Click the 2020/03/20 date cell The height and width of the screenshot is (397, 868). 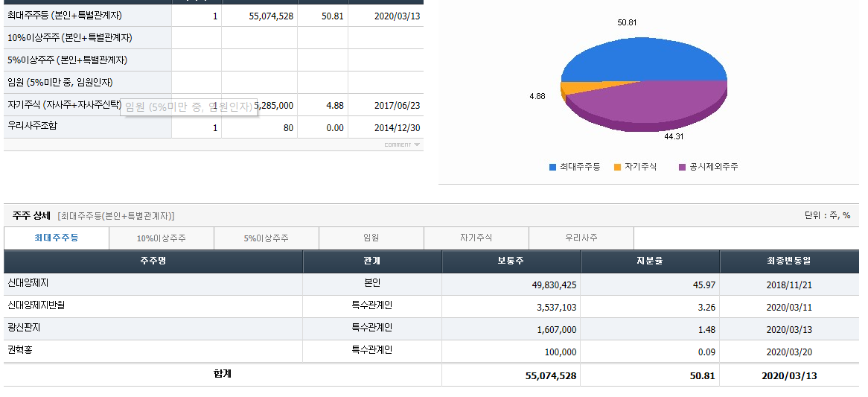pos(789,352)
